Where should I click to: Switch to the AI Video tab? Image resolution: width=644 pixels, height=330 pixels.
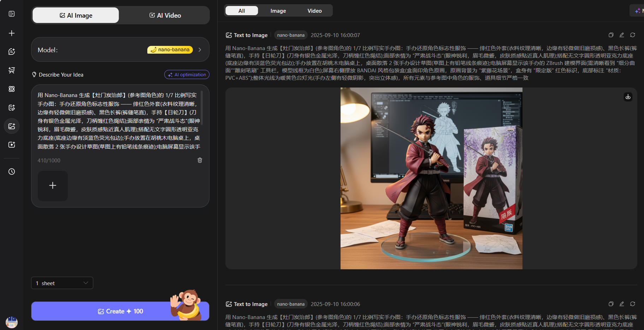165,15
